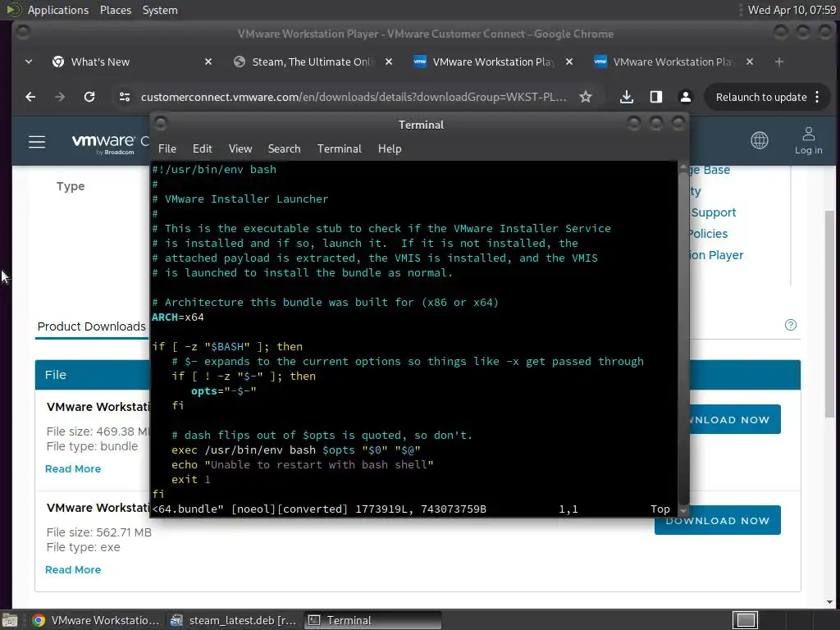The width and height of the screenshot is (840, 630).
Task: Click the VMware by Broadcom logo
Action: click(x=103, y=144)
